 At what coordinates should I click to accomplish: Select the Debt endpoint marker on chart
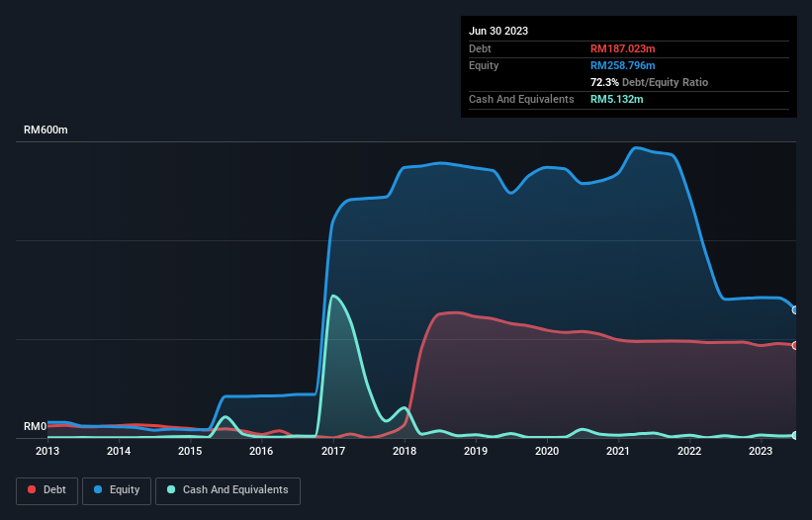[795, 345]
